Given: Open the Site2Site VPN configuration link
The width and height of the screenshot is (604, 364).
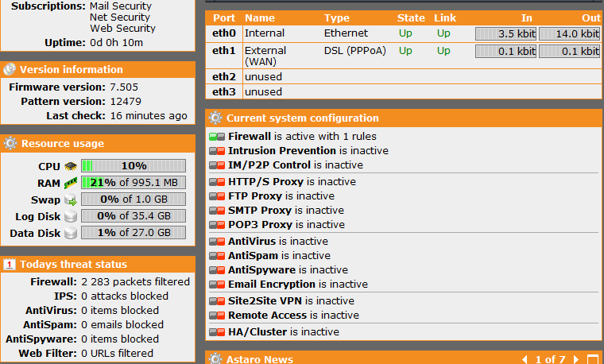Looking at the screenshot, I should point(265,301).
